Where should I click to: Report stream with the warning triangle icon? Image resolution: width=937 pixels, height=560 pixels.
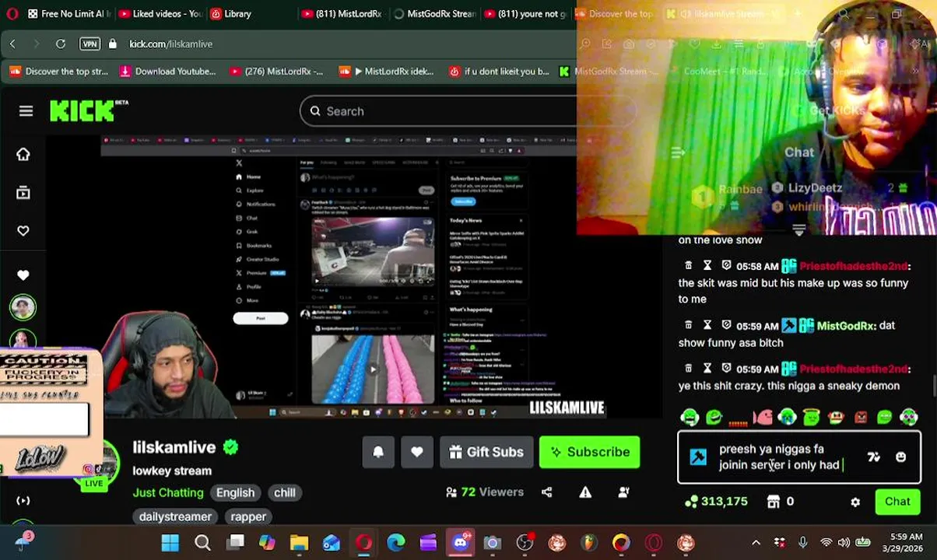coord(585,492)
